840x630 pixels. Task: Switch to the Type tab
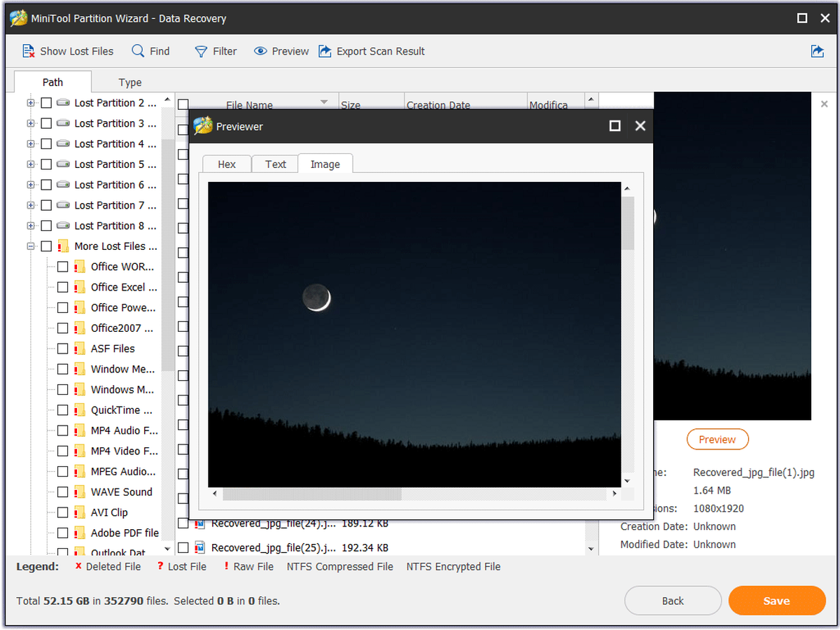pyautogui.click(x=130, y=83)
